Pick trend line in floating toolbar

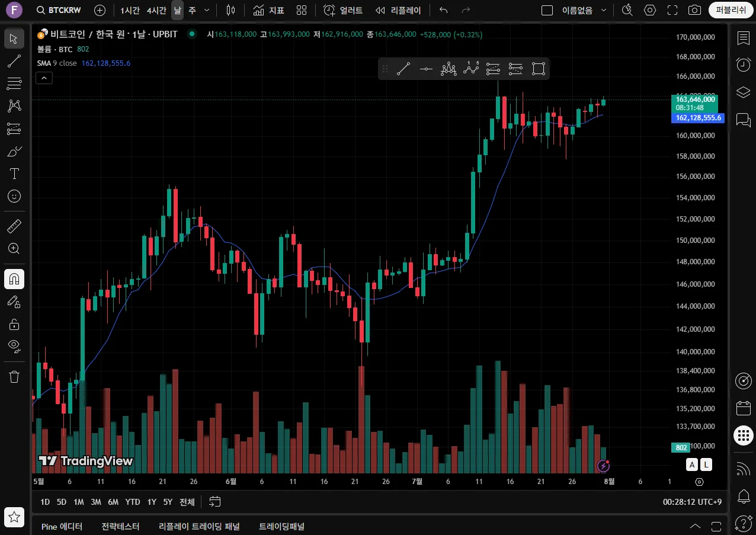(403, 69)
